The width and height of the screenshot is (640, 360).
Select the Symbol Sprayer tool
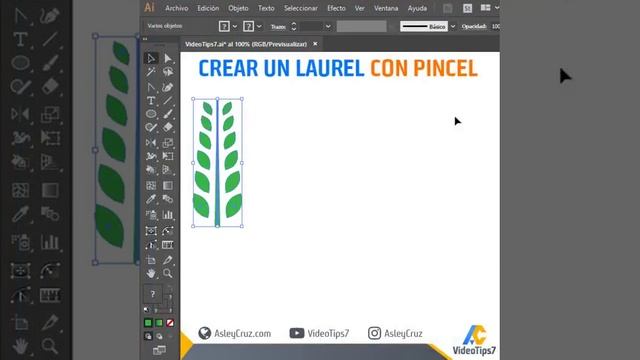(x=151, y=215)
